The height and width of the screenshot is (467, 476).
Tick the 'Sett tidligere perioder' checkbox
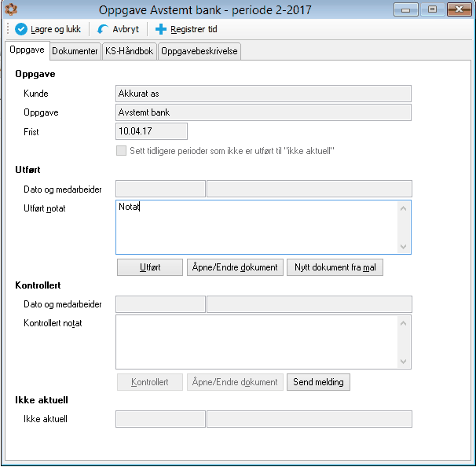(x=121, y=151)
